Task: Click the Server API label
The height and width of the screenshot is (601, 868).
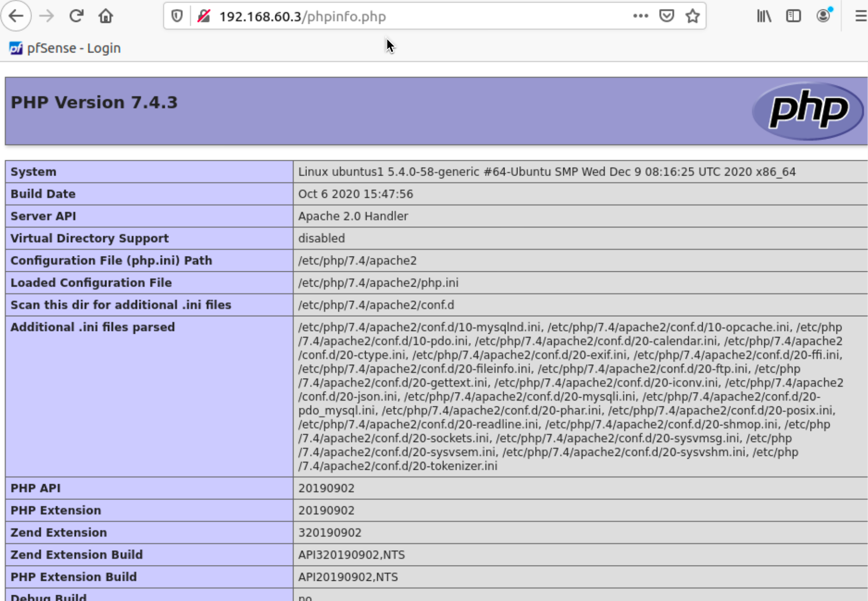Action: tap(43, 216)
